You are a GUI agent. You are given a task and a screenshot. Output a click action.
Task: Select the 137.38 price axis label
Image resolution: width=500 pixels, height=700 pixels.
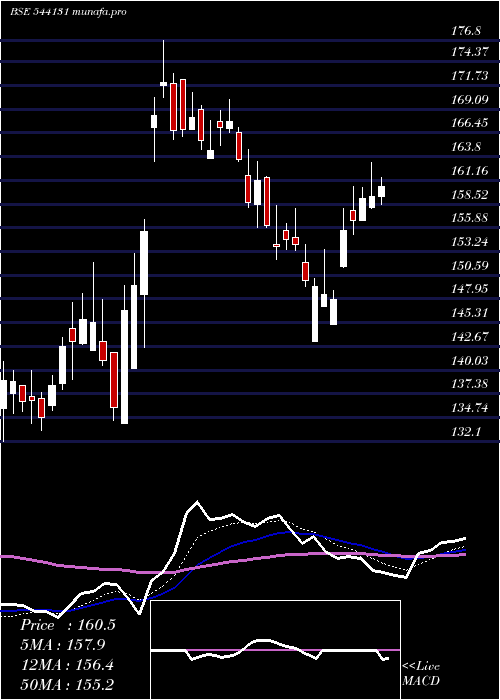(x=469, y=383)
